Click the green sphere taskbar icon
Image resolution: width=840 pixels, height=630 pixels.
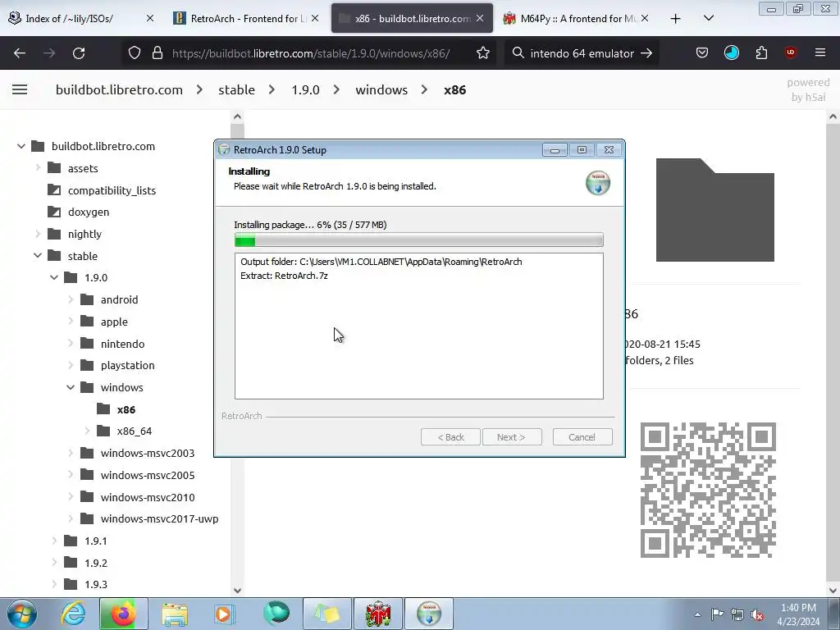pyautogui.click(x=276, y=614)
